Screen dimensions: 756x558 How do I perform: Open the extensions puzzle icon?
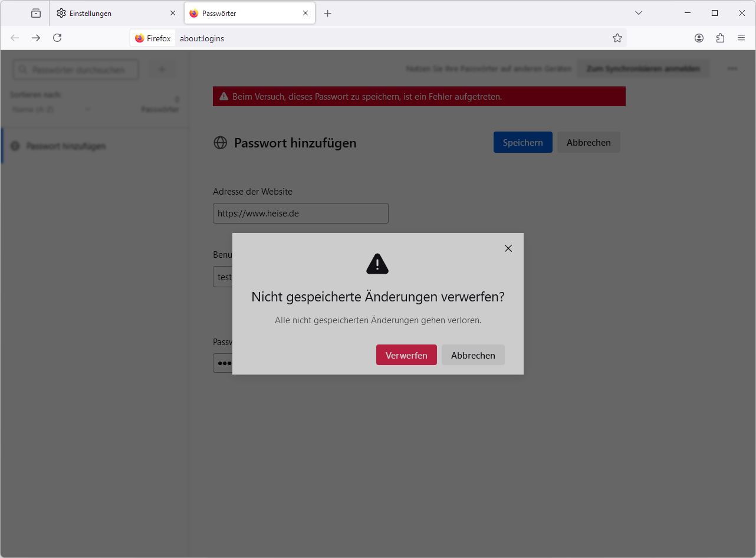[720, 38]
